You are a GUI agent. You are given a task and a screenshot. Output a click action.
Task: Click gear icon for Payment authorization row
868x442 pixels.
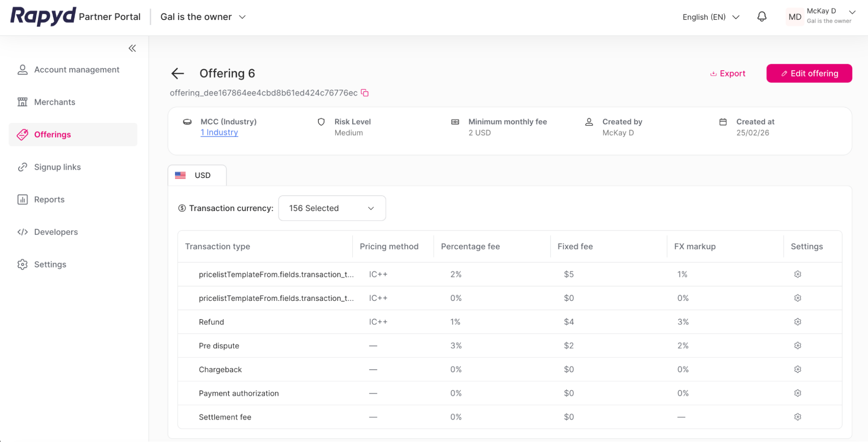797,393
